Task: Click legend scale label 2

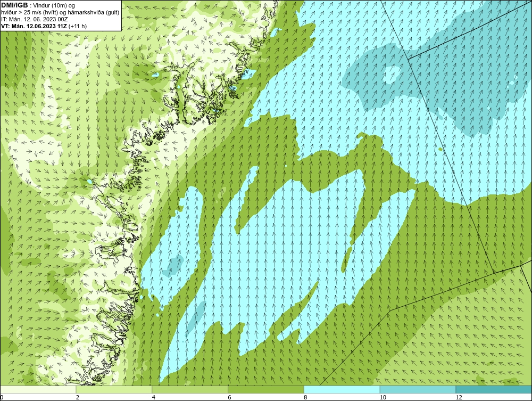Action: tap(78, 397)
